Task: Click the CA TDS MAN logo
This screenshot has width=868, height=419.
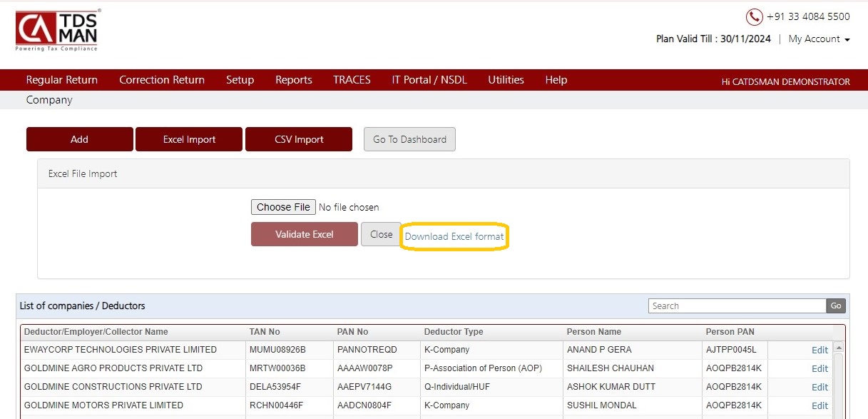Action: (x=58, y=30)
